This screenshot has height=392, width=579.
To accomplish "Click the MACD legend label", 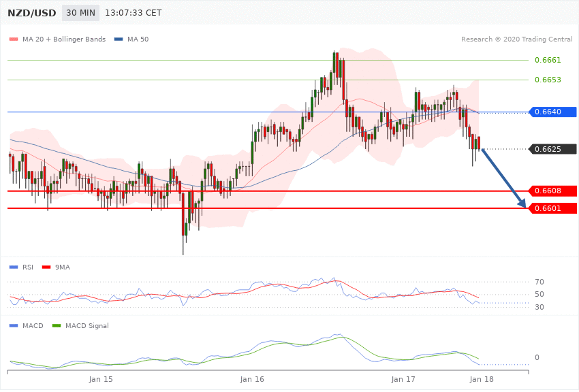I will pos(33,325).
